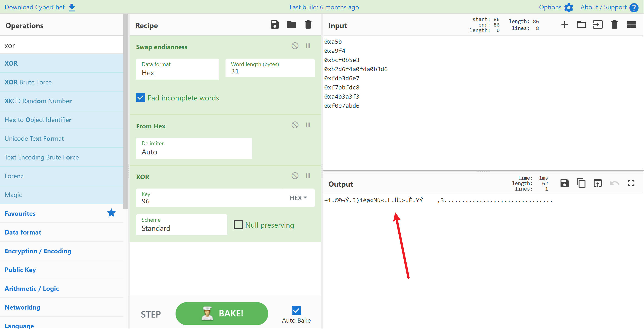Uncheck Auto Bake option

[296, 310]
